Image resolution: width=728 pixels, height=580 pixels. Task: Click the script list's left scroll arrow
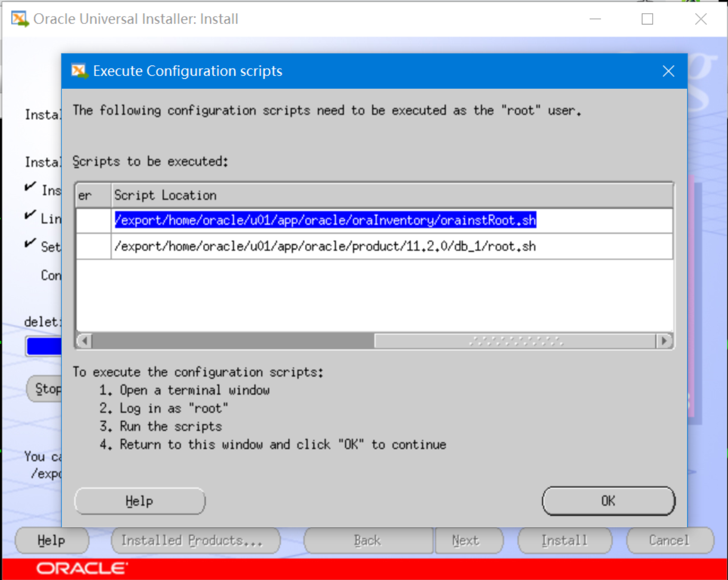84,340
